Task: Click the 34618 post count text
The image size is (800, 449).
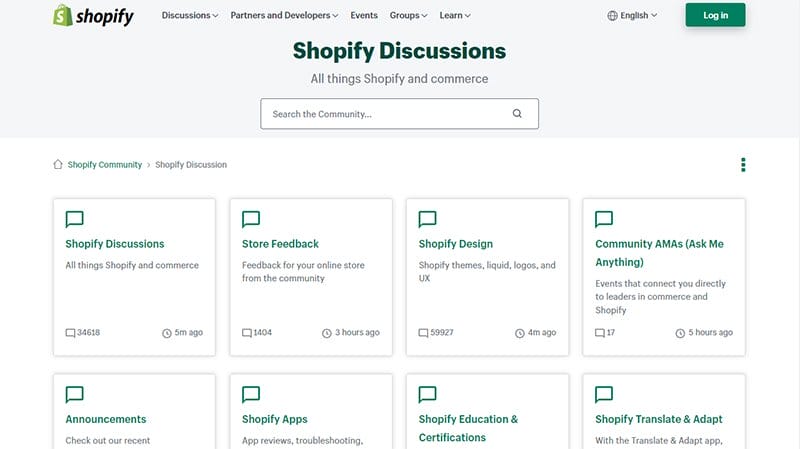Action: click(89, 332)
